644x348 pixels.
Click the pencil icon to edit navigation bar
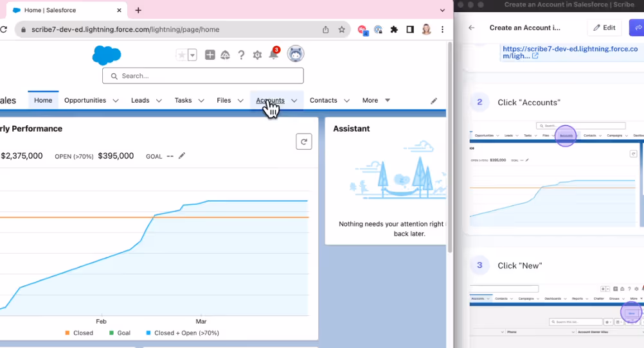coord(434,101)
